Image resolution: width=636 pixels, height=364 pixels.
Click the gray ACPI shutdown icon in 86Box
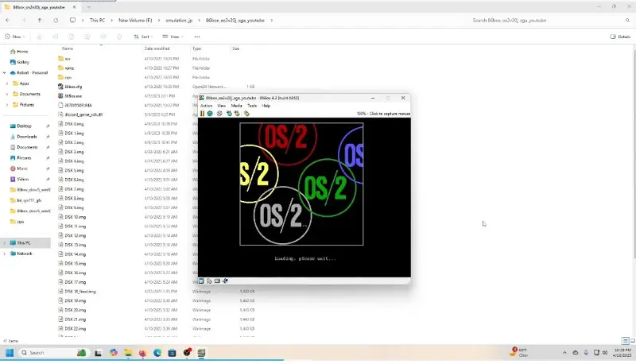click(x=219, y=114)
